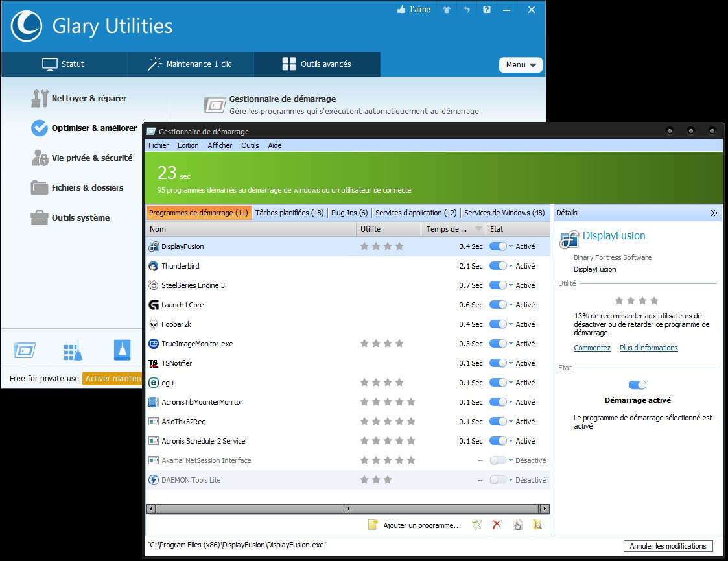Click the Activer maintenant orange button

(112, 379)
